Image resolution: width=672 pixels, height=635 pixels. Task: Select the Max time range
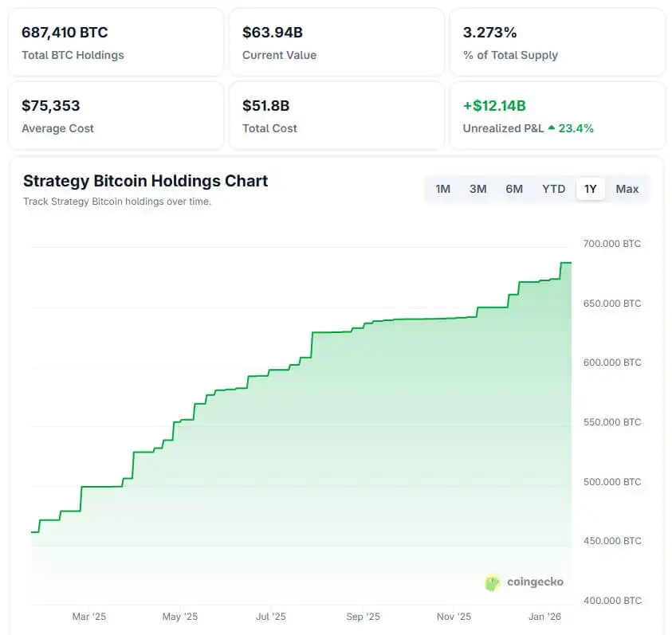627,189
